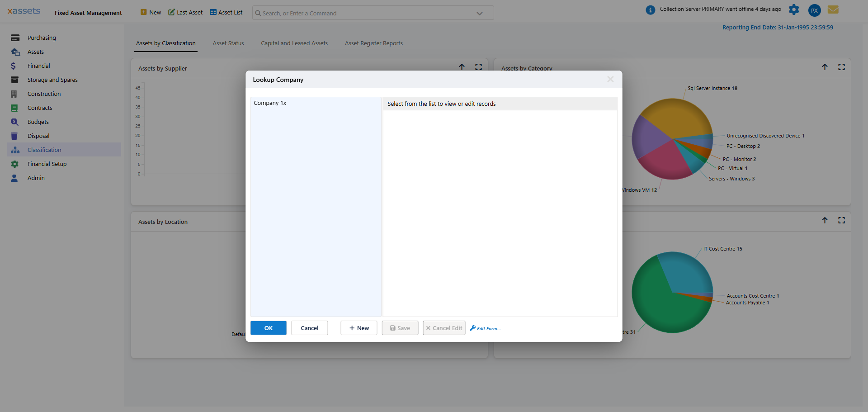This screenshot has height=412, width=868.
Task: Select the Assets sidebar icon
Action: click(15, 52)
